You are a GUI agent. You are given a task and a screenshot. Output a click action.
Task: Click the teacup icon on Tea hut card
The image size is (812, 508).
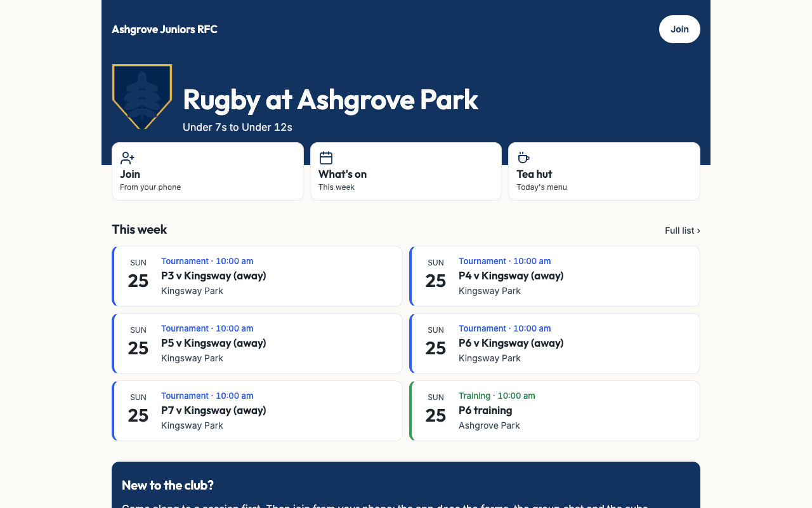[524, 157]
